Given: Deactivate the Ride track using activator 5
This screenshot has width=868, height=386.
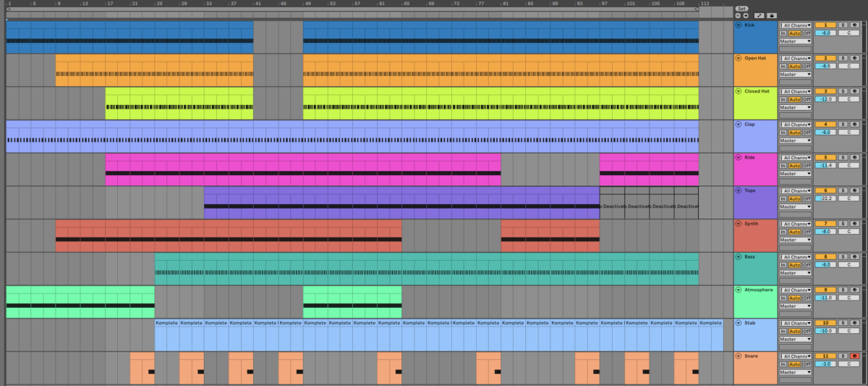Looking at the screenshot, I should tap(825, 157).
